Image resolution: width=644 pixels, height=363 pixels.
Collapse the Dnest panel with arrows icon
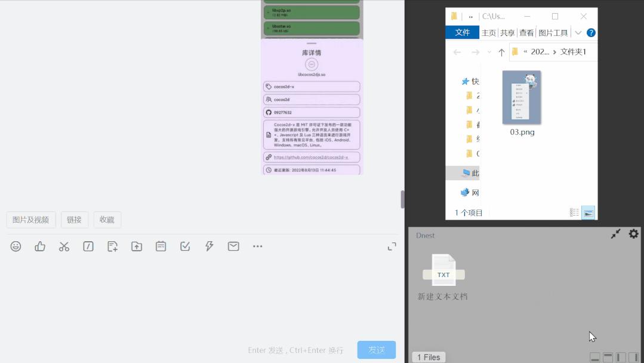[x=616, y=234]
